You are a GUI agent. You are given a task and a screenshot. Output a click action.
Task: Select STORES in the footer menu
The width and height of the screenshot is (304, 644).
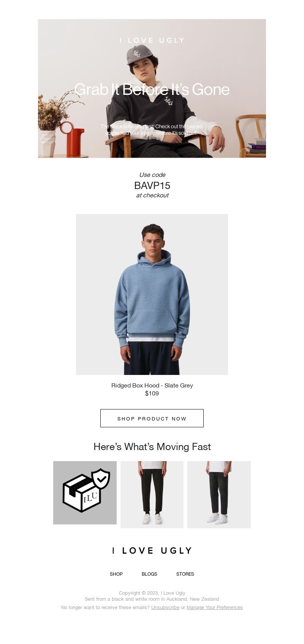185,574
